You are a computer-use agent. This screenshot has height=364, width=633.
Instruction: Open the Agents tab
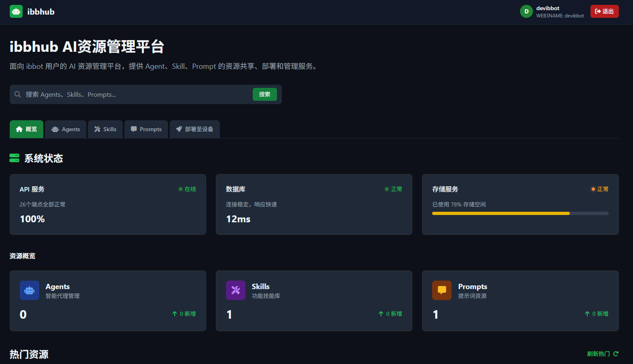click(66, 129)
